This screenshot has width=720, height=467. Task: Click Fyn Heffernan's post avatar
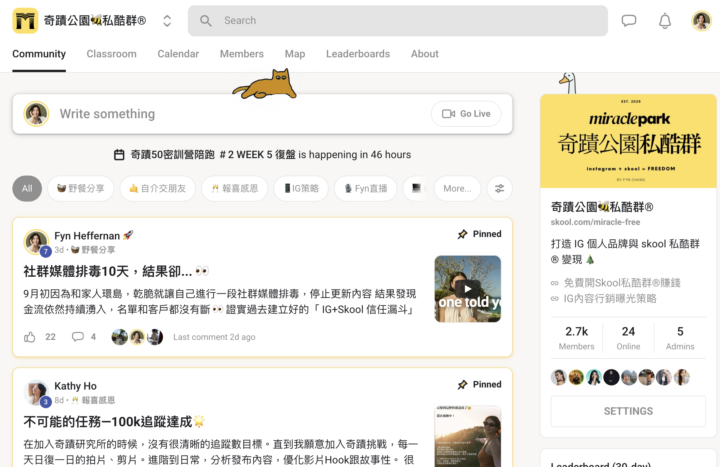coord(36,242)
